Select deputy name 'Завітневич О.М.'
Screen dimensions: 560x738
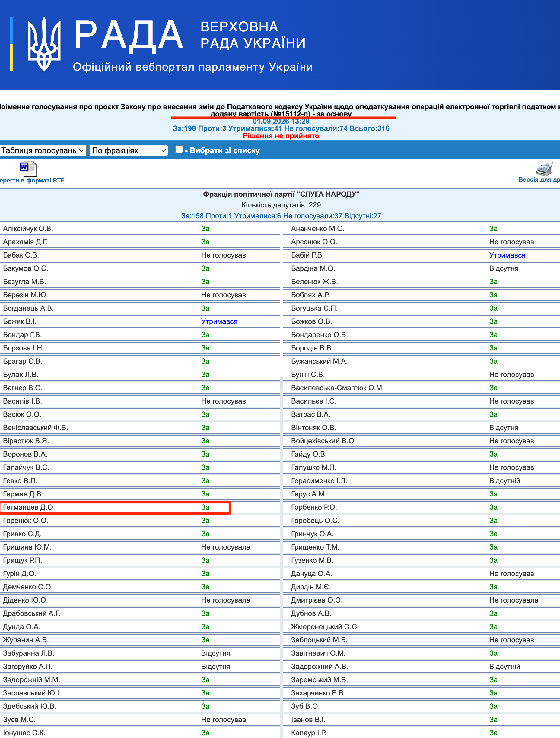318,653
